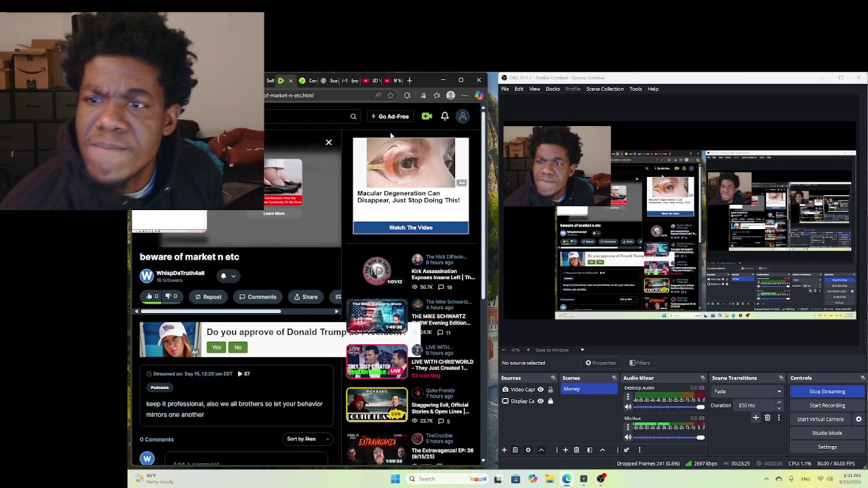Viewport: 868px width, 488px height.
Task: Open Fade transition dropdown in OBS
Action: tap(747, 391)
